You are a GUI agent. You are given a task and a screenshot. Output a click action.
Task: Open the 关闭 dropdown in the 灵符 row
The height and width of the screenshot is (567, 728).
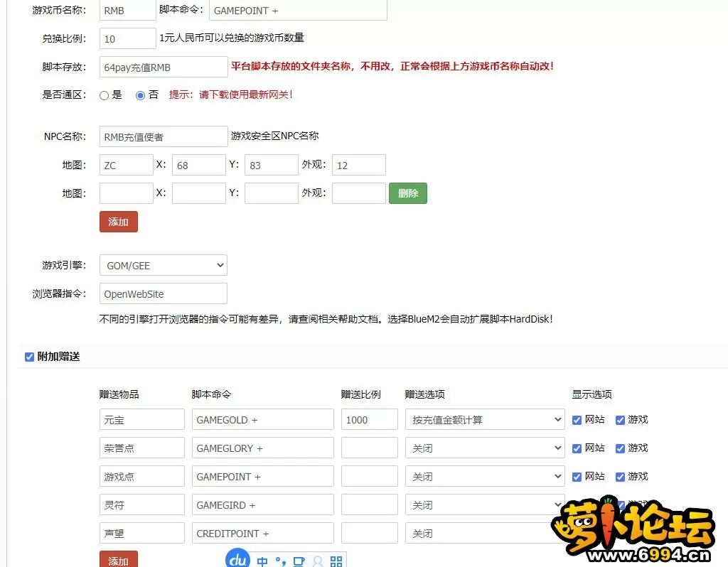pyautogui.click(x=484, y=504)
